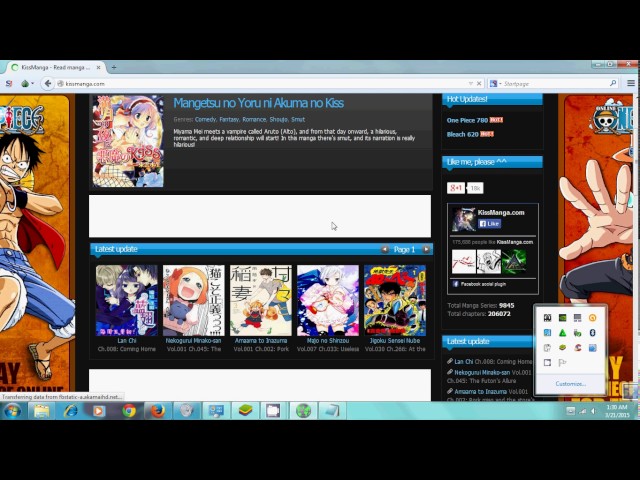Click the CCleaner tray icon
Viewport: 640px width, 480px height.
coord(578,348)
